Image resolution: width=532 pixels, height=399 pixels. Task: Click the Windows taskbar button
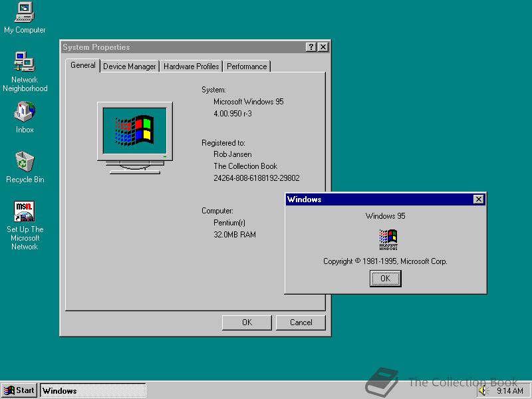click(x=93, y=390)
